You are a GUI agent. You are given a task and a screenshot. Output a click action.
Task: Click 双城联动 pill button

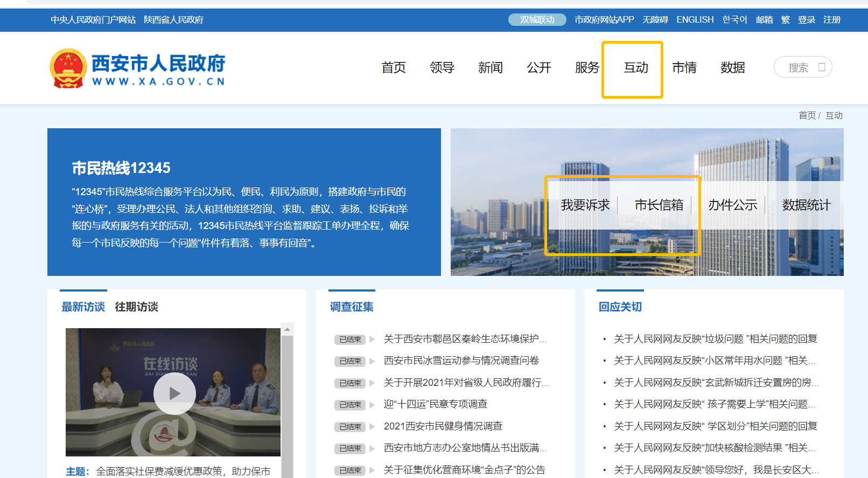click(x=537, y=19)
